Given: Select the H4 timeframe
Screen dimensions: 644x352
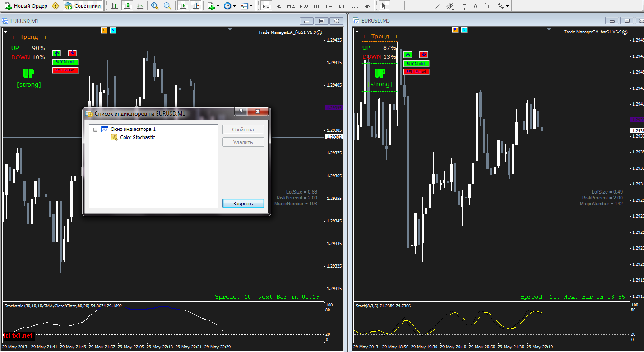Looking at the screenshot, I should tap(329, 6).
